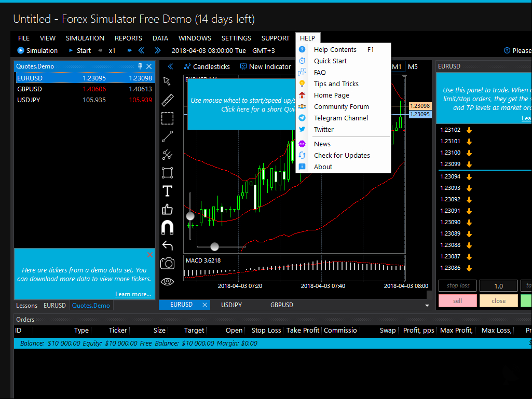Click vertical chart scale slider handle
This screenshot has width=532, height=399.
[x=190, y=216]
